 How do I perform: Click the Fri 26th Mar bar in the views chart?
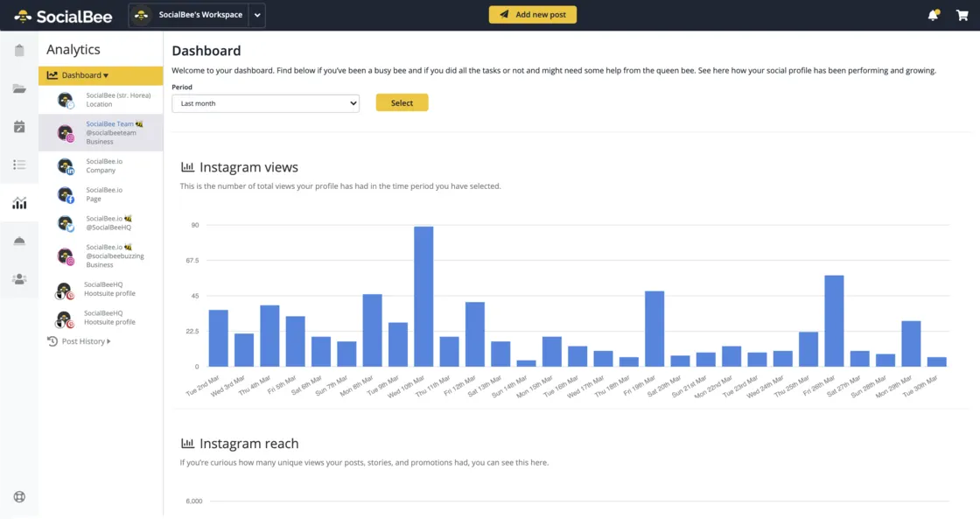pyautogui.click(x=835, y=321)
